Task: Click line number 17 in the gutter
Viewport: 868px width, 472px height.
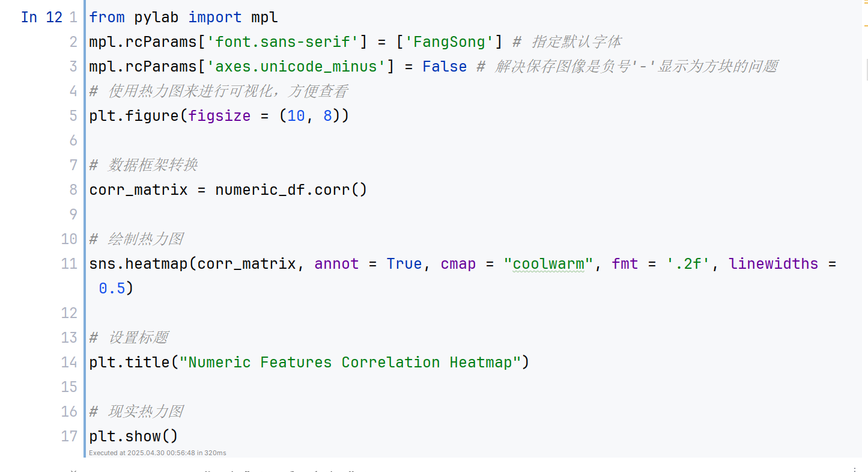Action: (70, 436)
